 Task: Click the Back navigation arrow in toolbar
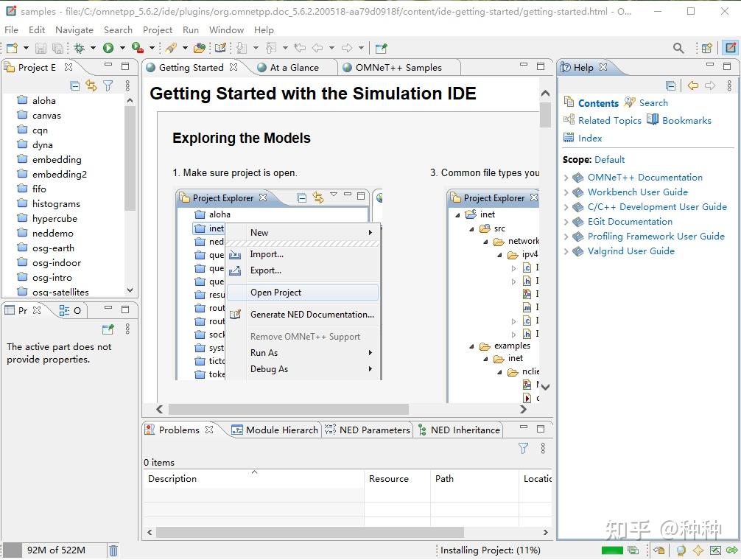[317, 48]
